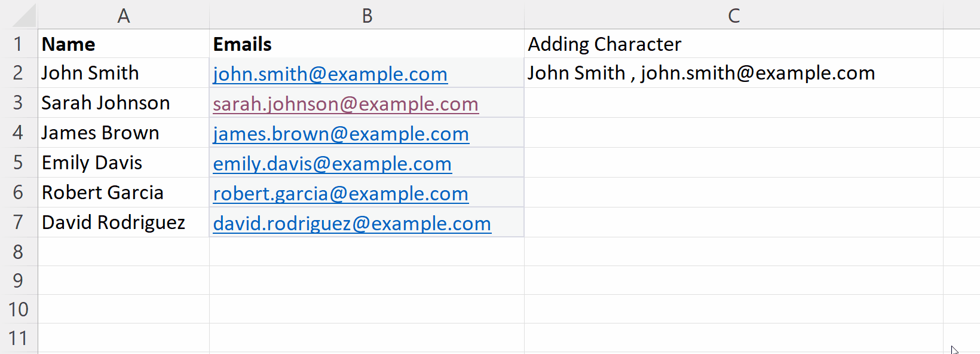Select row 2 header

point(19,73)
